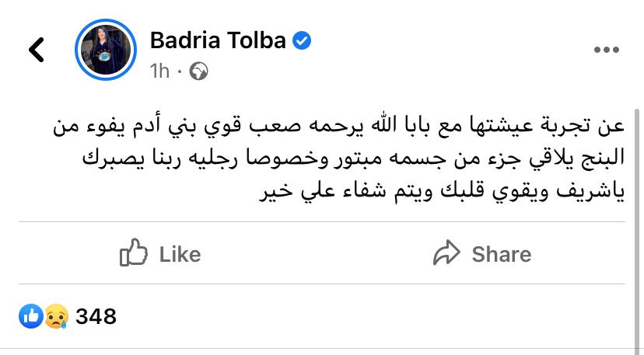
Task: Go back using the left chevron arrow
Action: coord(36,50)
